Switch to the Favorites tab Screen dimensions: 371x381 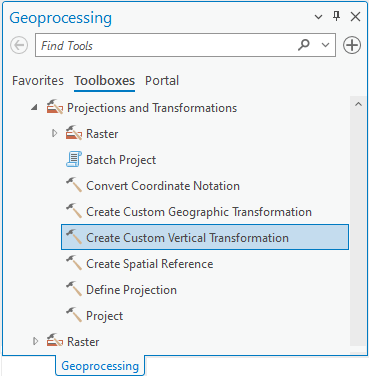point(38,81)
